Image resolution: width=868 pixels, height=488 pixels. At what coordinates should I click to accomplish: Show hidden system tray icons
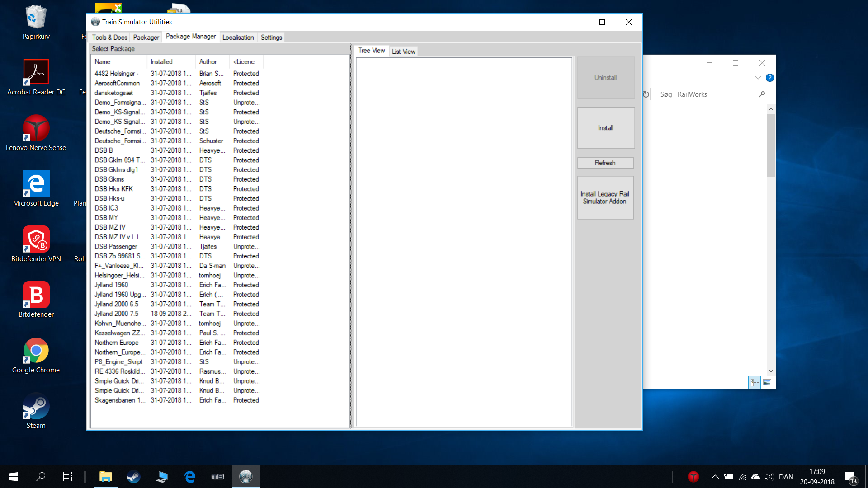point(715,477)
